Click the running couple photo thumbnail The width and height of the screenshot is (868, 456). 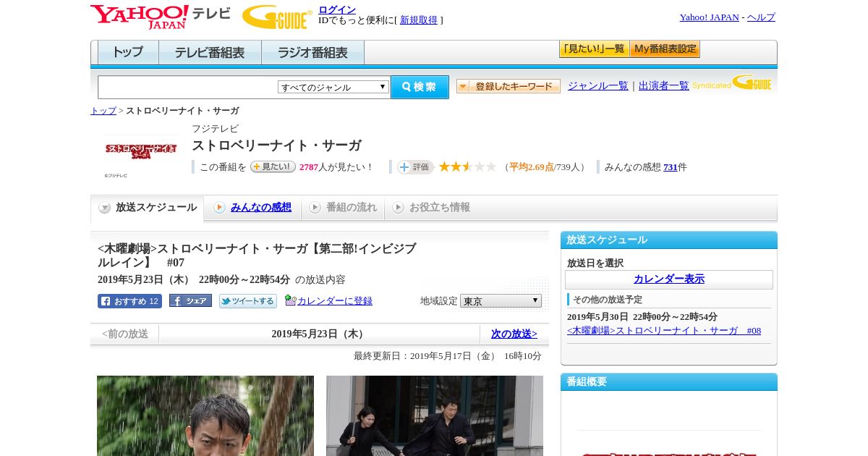pos(435,415)
